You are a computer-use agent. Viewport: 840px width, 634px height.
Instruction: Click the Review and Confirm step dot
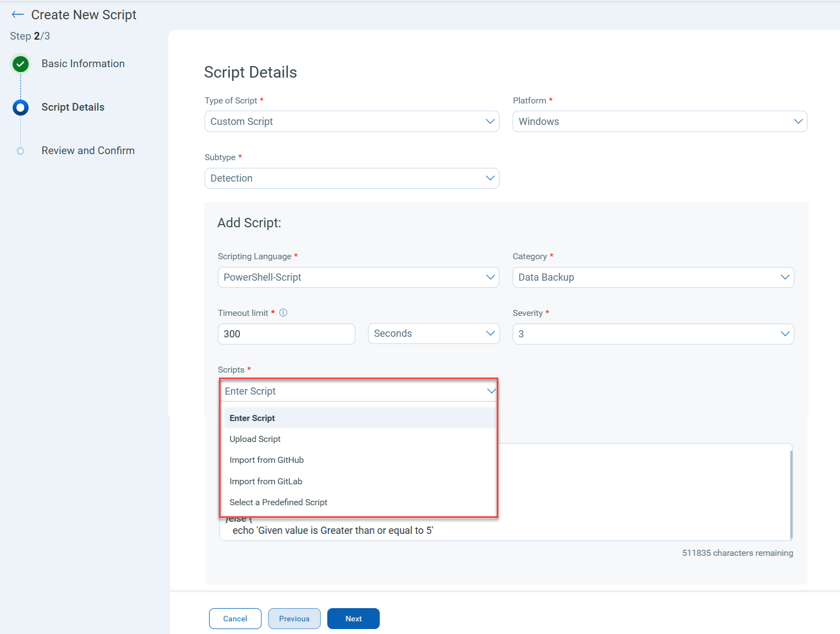click(x=20, y=151)
